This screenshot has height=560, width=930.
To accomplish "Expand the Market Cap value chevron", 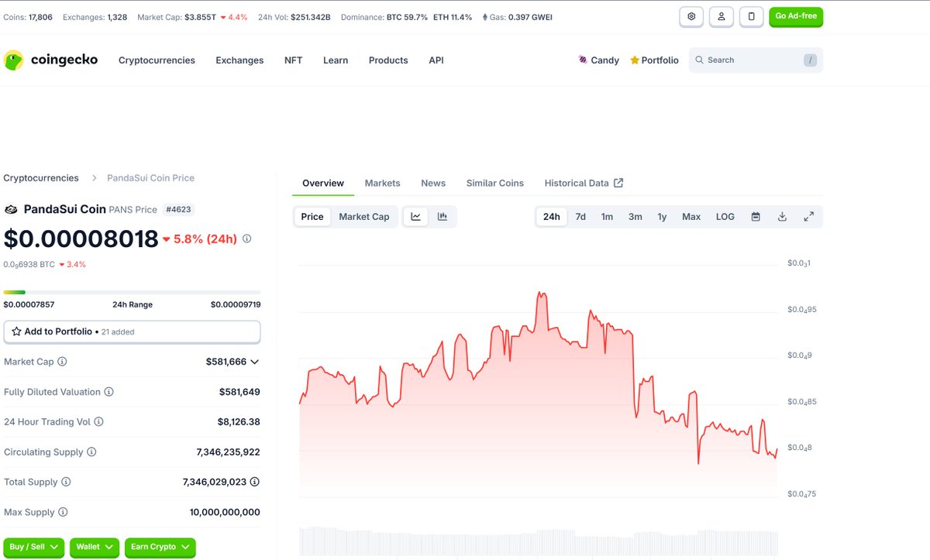I will 255,362.
